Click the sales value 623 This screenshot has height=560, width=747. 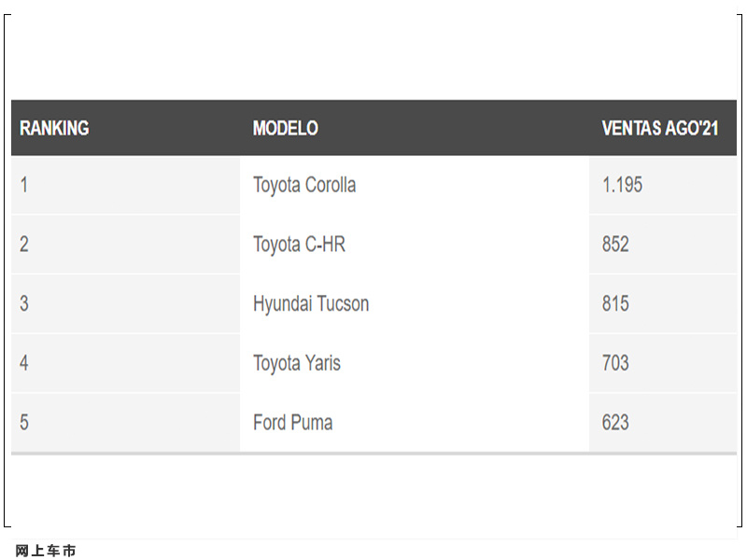pyautogui.click(x=615, y=423)
